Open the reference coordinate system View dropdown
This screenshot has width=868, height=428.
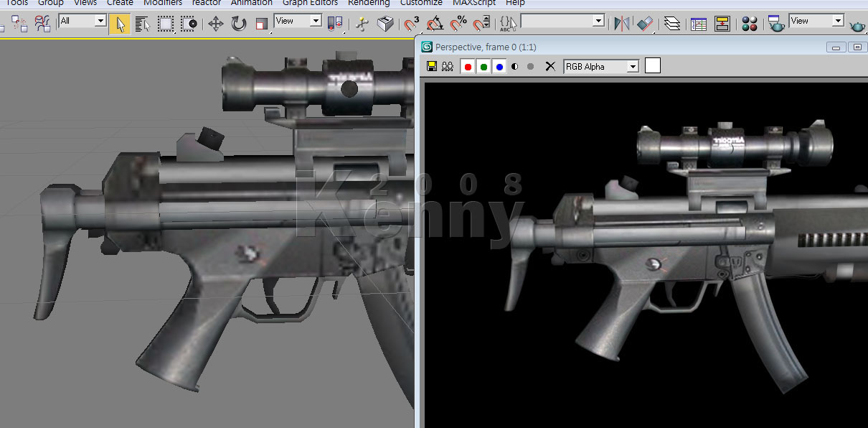298,21
